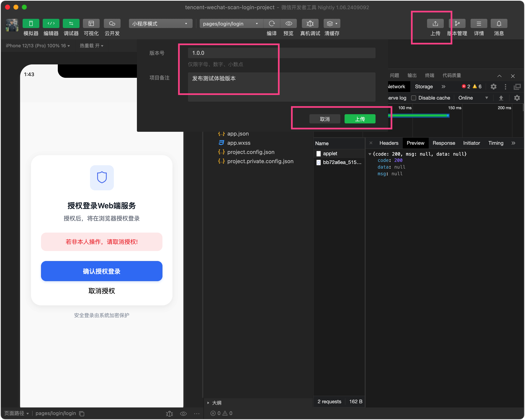Switch to the 代码质量 code quality tab
The height and width of the screenshot is (420, 525).
point(452,76)
